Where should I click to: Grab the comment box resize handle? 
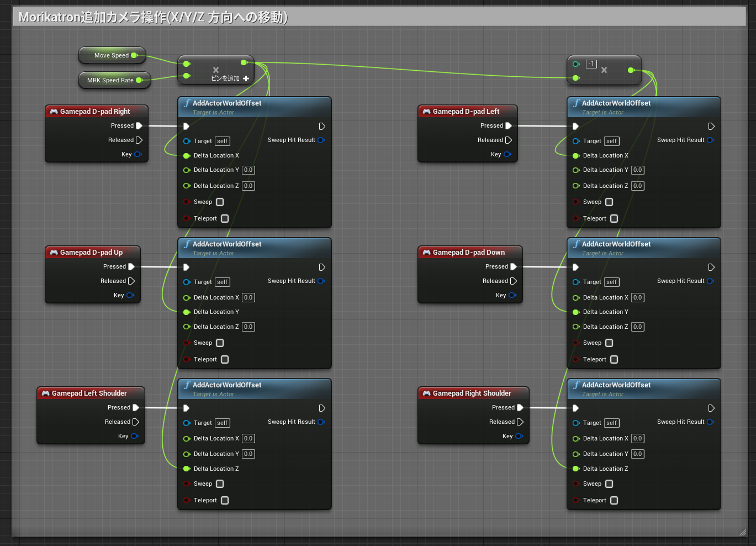tap(742, 532)
